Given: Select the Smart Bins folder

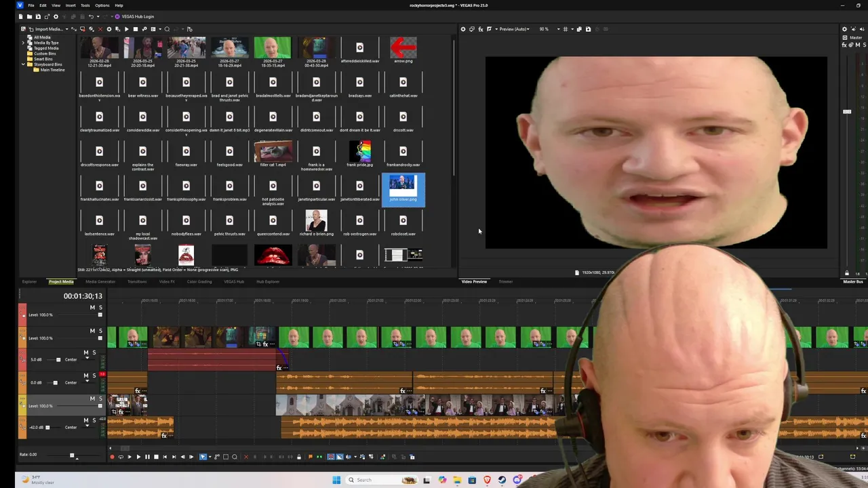Looking at the screenshot, I should pyautogui.click(x=43, y=59).
